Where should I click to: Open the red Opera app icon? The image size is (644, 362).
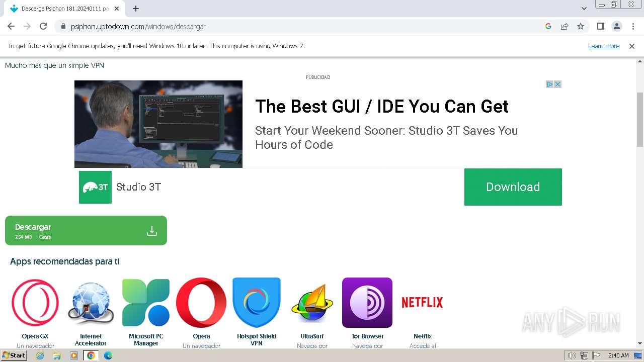[201, 303]
